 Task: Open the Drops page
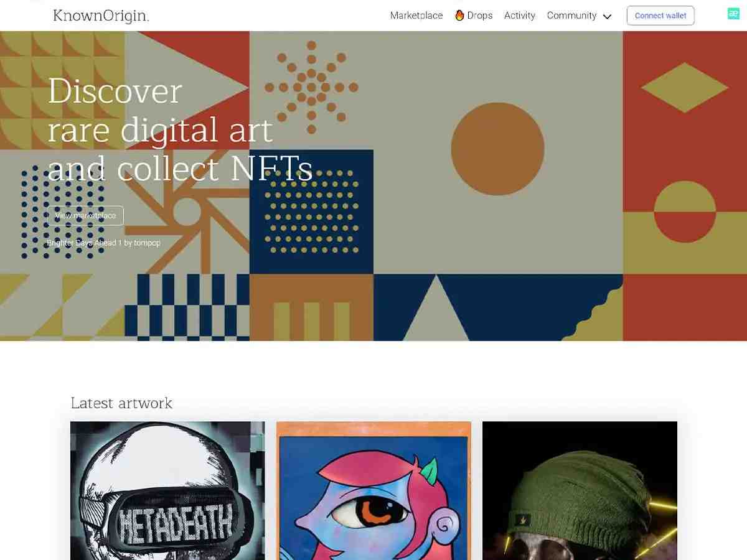(479, 16)
